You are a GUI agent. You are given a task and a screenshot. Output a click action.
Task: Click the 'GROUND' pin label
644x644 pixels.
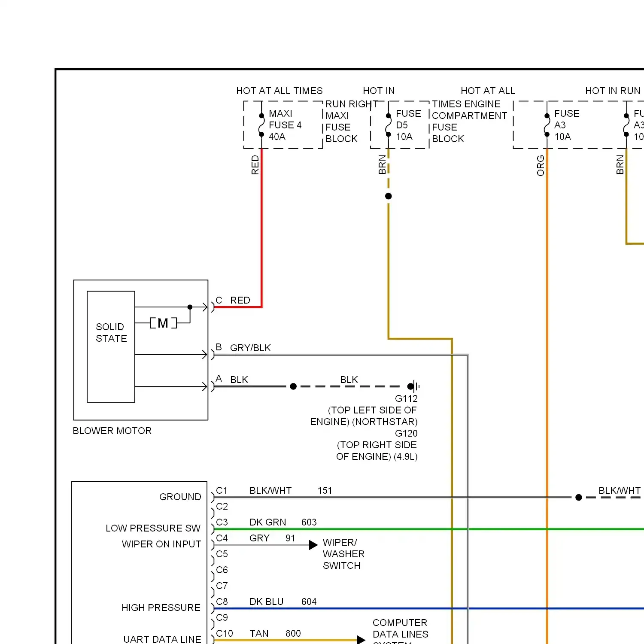click(x=180, y=497)
